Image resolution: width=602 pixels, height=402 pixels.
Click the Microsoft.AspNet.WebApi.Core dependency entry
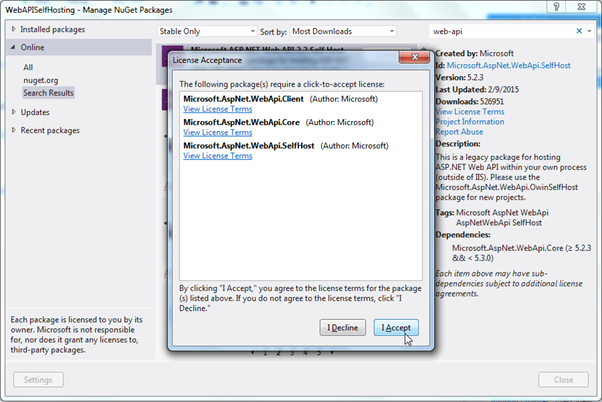coord(521,253)
